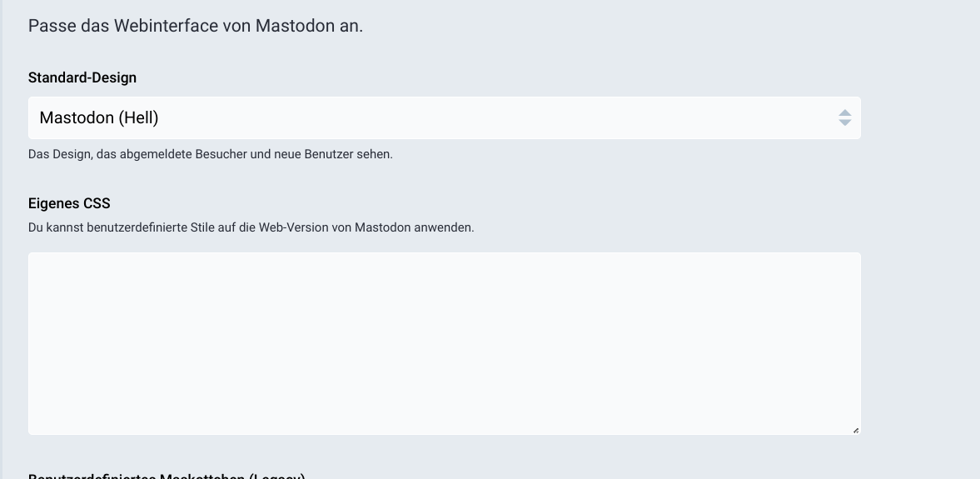Image resolution: width=980 pixels, height=479 pixels.
Task: Click the 'Eigenes CSS' field label
Action: click(69, 203)
